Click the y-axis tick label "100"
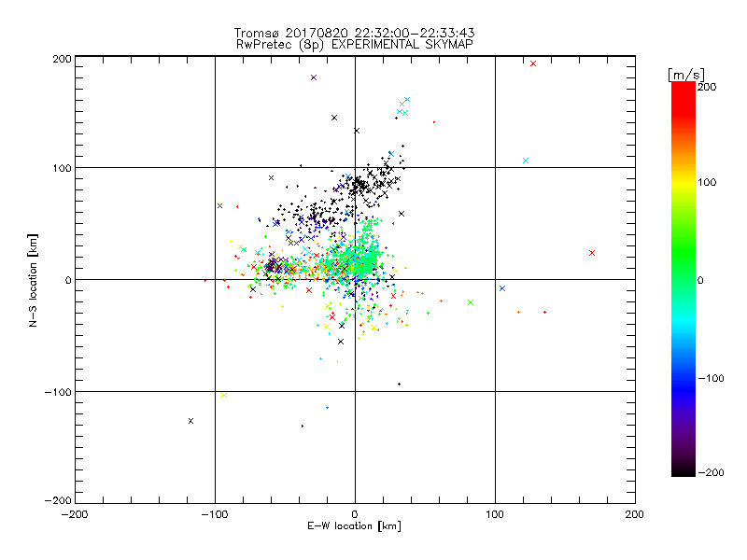Image resolution: width=747 pixels, height=560 pixels. pos(63,168)
